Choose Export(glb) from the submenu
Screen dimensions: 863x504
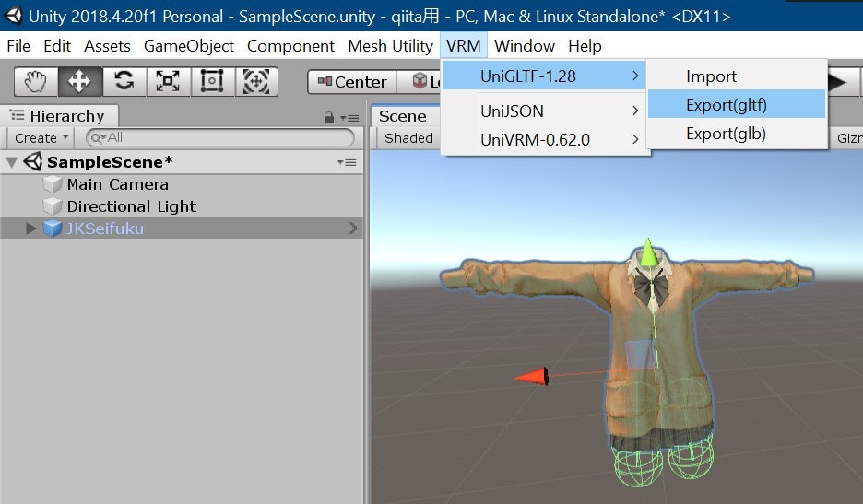[737, 134]
